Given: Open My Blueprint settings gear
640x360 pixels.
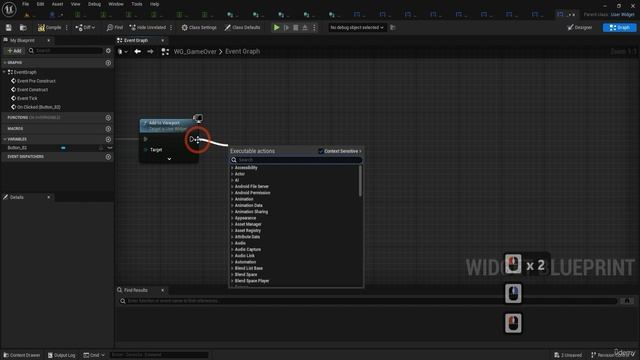Looking at the screenshot, I should pos(108,51).
